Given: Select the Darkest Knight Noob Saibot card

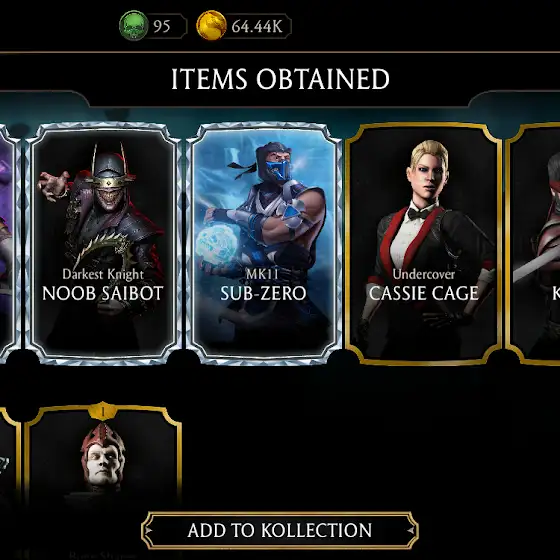Looking at the screenshot, I should click(103, 244).
